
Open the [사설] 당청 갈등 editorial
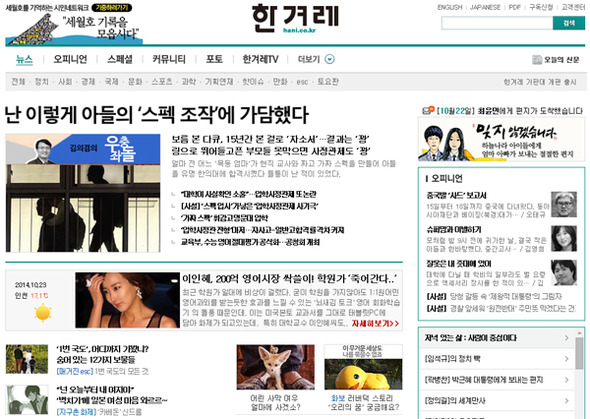point(494,296)
